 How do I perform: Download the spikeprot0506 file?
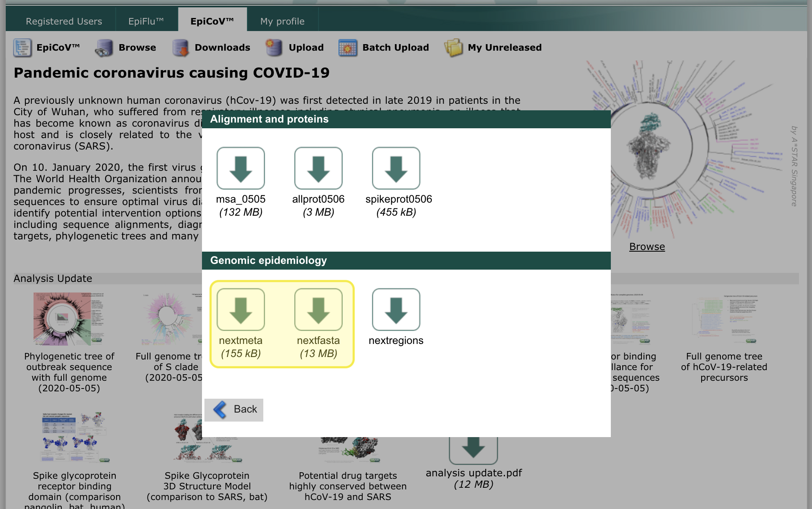point(396,168)
